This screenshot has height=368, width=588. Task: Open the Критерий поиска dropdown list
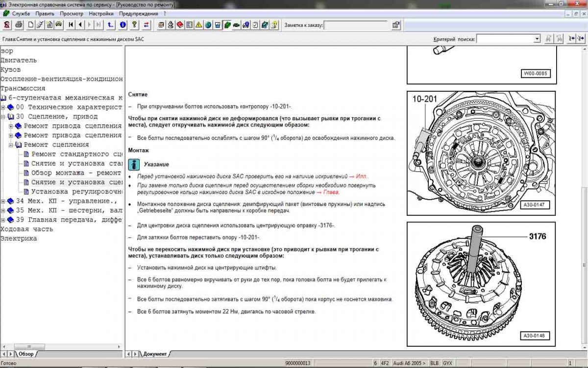click(x=537, y=39)
